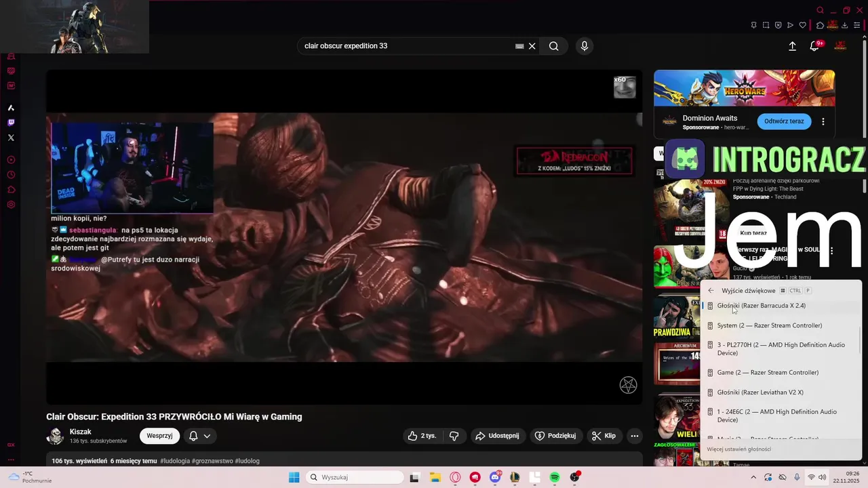Click the browser pin icon in toolbar
The height and width of the screenshot is (488, 868).
pyautogui.click(x=753, y=25)
